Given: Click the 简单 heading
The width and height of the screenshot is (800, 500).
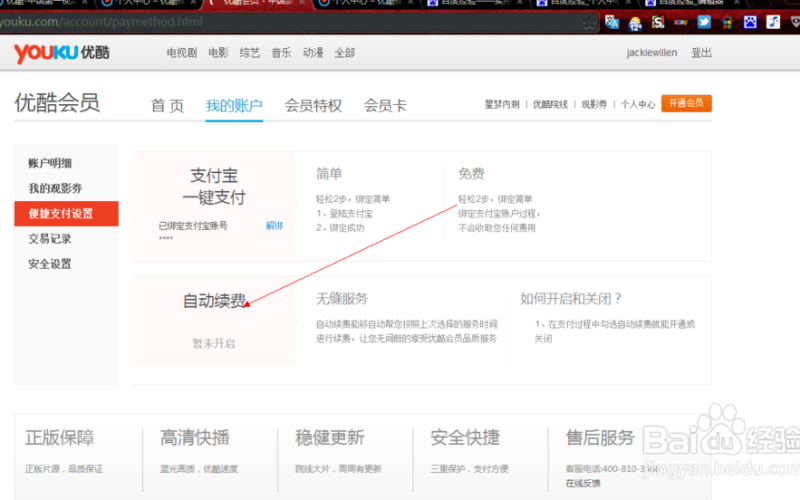Looking at the screenshot, I should (x=329, y=174).
